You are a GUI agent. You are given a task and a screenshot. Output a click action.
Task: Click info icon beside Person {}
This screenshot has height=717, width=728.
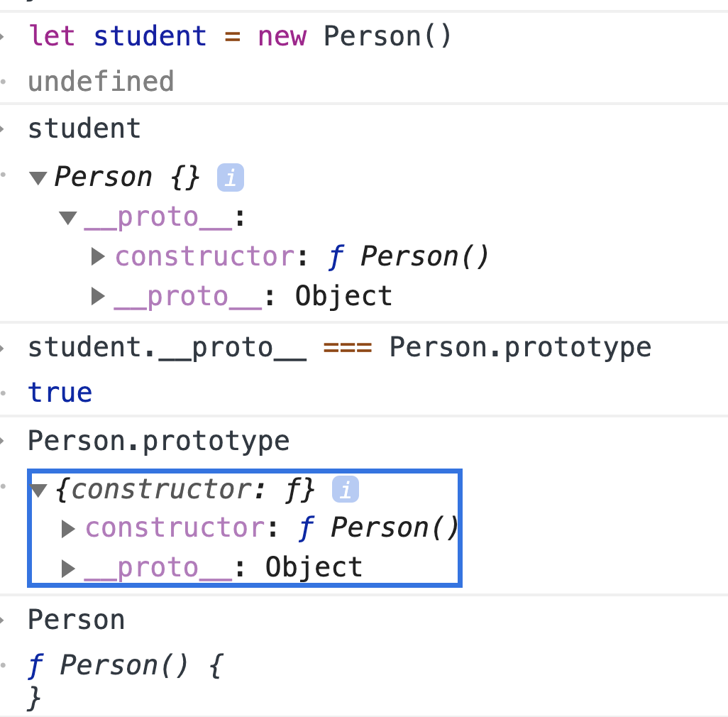point(231,177)
